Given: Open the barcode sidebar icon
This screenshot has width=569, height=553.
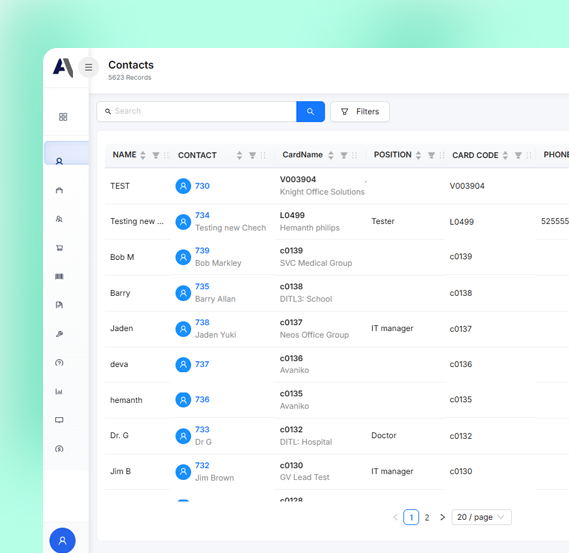Looking at the screenshot, I should 59,276.
